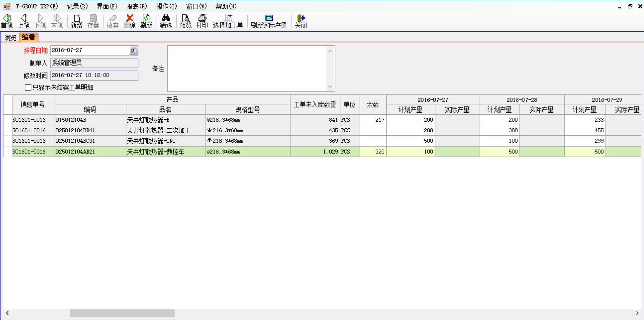The width and height of the screenshot is (644, 320).
Task: Delete record with 删除 icon
Action: pos(129,21)
